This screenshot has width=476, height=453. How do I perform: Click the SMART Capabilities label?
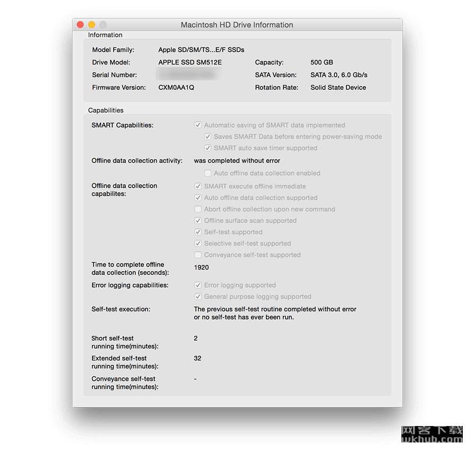pyautogui.click(x=123, y=125)
